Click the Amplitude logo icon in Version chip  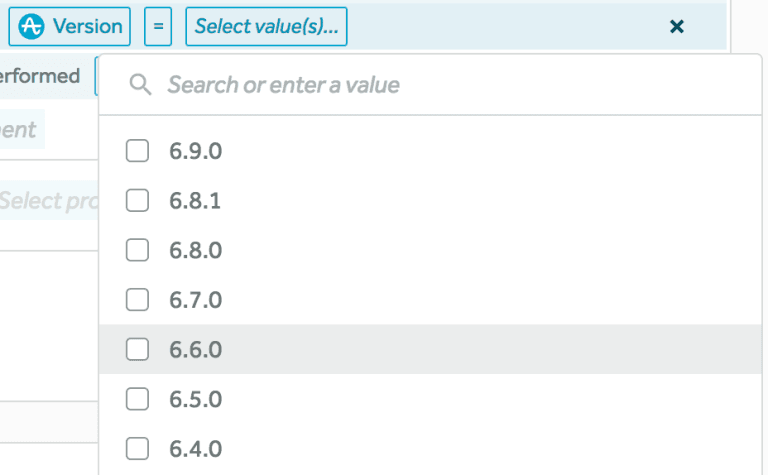(x=32, y=27)
